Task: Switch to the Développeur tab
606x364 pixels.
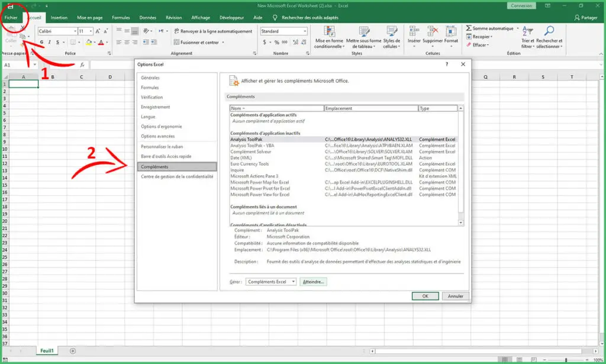Action: point(231,17)
